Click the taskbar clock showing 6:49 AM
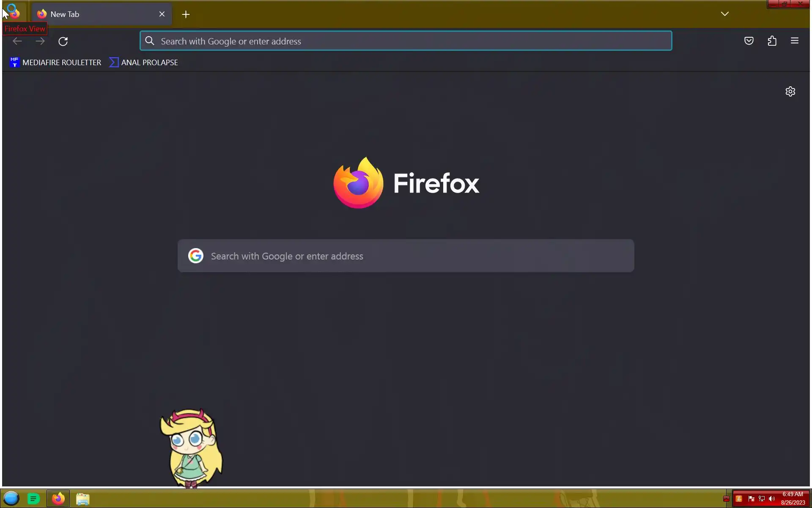The width and height of the screenshot is (812, 508). click(x=793, y=498)
